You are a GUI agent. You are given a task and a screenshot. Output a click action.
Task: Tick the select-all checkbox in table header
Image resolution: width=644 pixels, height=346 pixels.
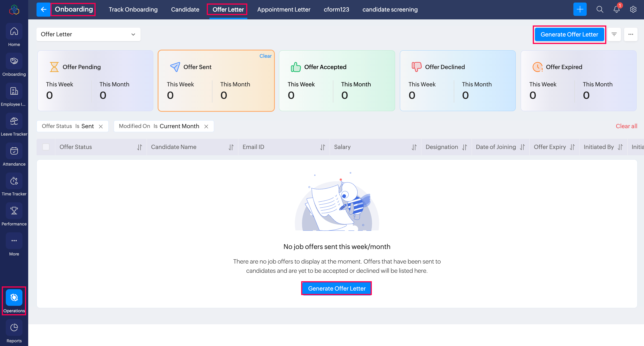coord(46,147)
